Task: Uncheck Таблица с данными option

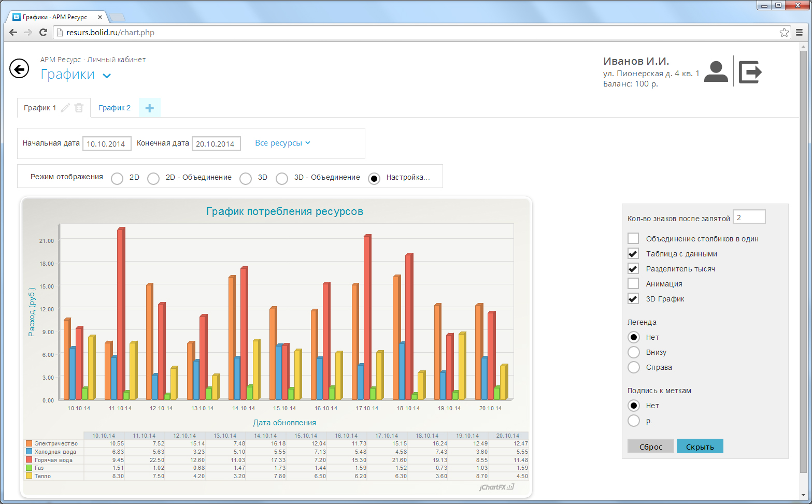Action: click(x=633, y=253)
